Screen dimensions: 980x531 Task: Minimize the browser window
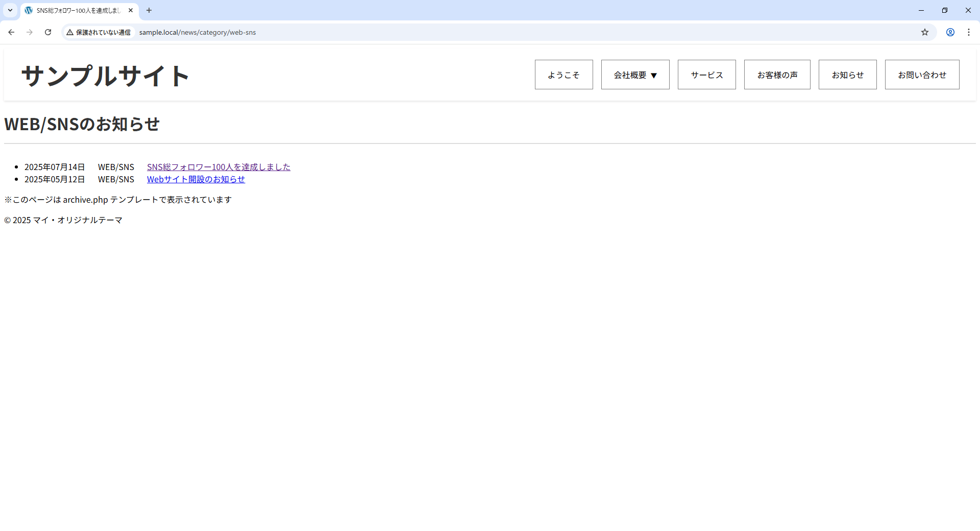(921, 10)
